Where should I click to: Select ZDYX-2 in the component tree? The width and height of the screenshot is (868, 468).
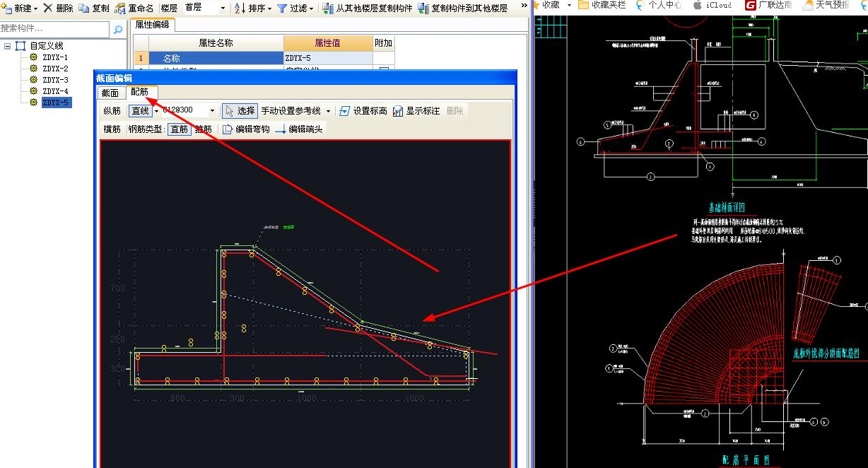pyautogui.click(x=55, y=69)
